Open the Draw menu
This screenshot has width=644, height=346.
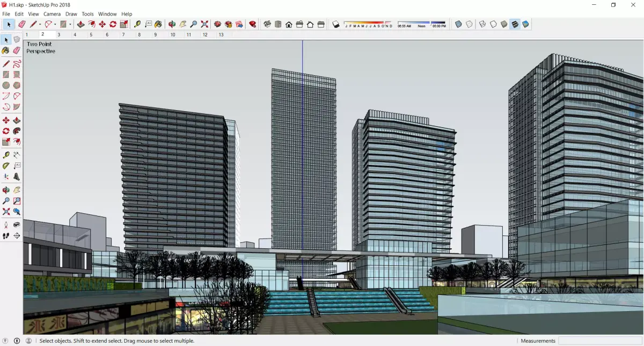(x=71, y=14)
